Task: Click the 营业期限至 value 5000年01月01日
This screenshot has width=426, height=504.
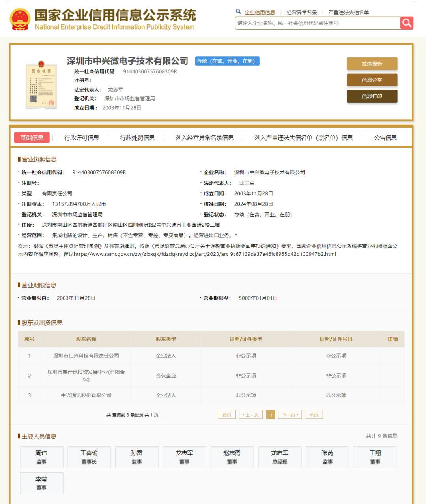Action: [x=258, y=298]
